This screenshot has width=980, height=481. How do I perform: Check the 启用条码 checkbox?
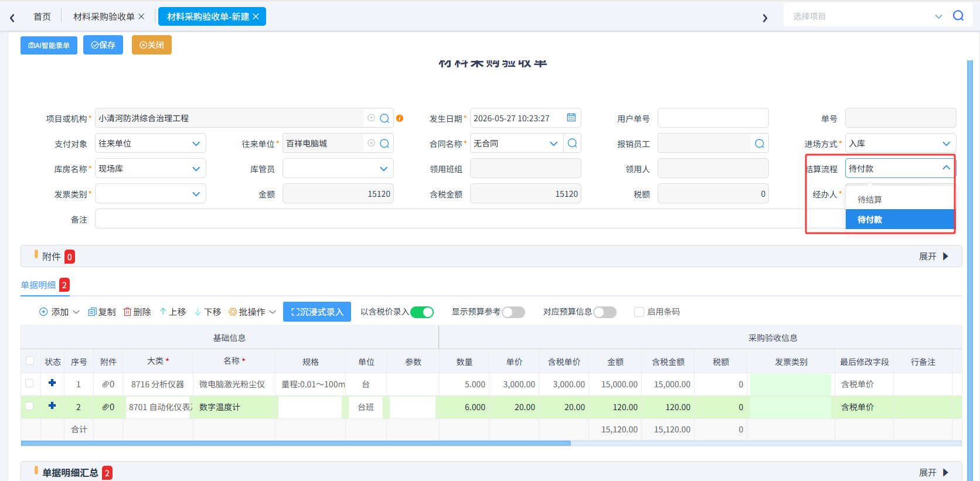(x=639, y=312)
